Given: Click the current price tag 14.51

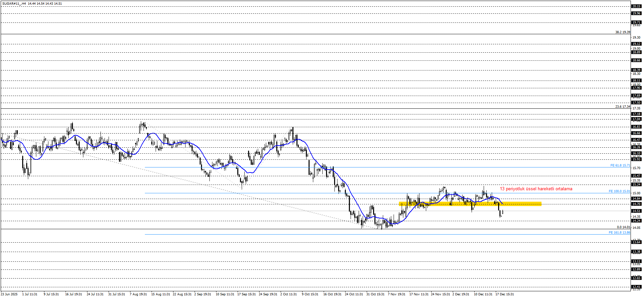Looking at the screenshot, I should 636,211.
